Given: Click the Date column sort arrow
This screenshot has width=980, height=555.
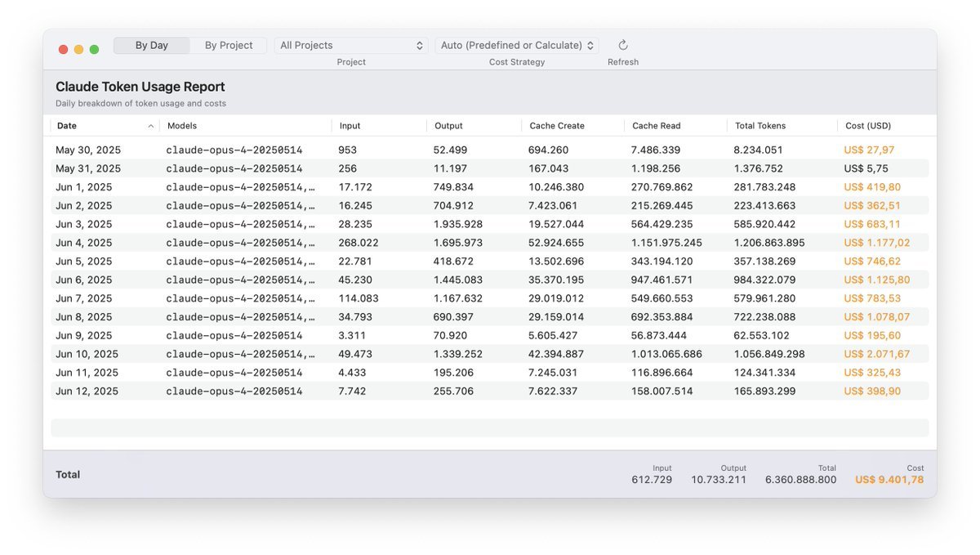Looking at the screenshot, I should tap(150, 126).
